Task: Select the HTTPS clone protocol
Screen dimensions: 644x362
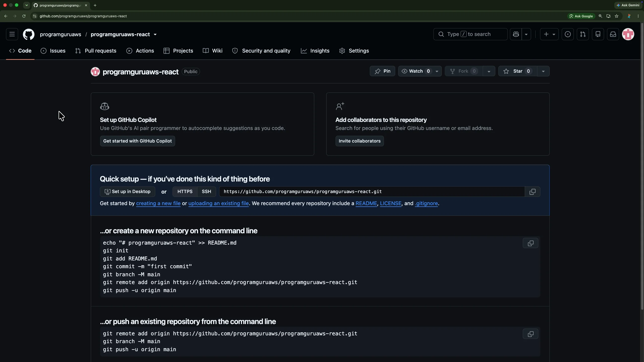Action: (185, 192)
